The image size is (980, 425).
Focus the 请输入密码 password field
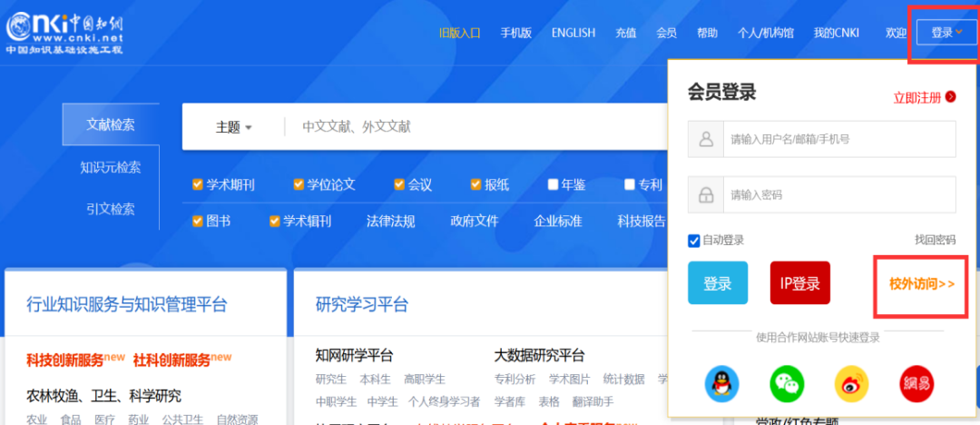(839, 194)
